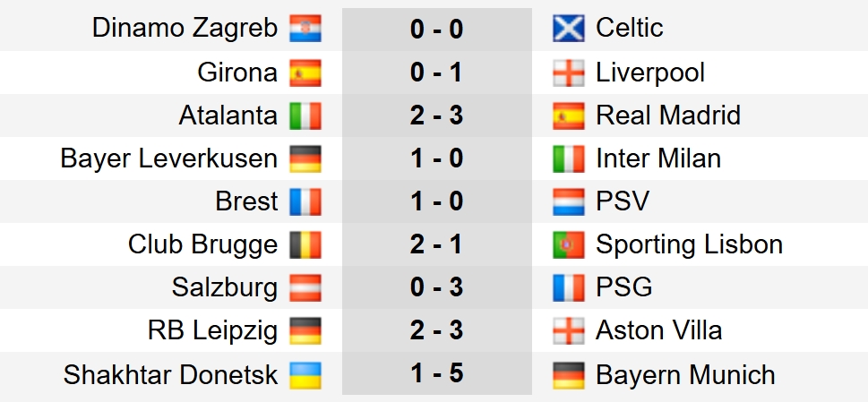868x402 pixels.
Task: Click the English flag next to Liverpool
Action: (570, 73)
